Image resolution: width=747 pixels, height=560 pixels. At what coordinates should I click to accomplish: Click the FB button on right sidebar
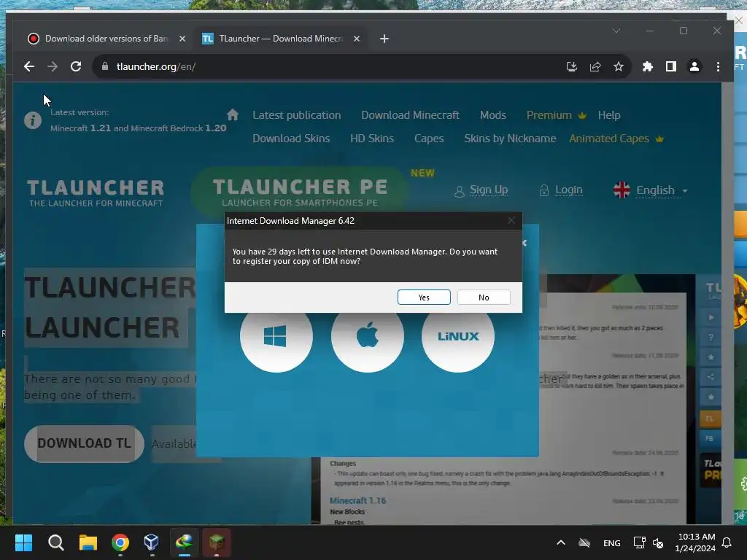(x=710, y=438)
